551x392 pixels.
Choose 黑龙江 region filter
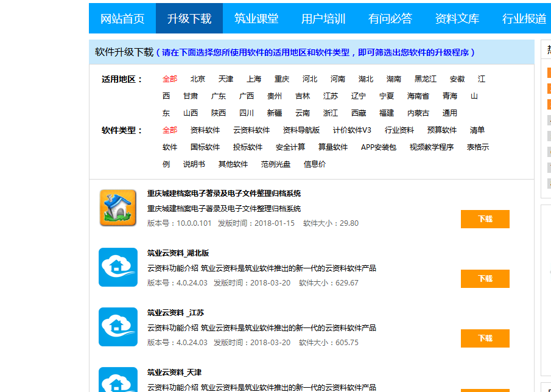426,79
